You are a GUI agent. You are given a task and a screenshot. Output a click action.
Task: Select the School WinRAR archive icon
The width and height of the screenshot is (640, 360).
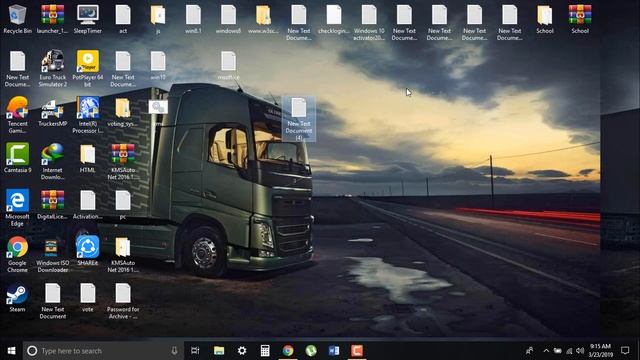(x=580, y=19)
